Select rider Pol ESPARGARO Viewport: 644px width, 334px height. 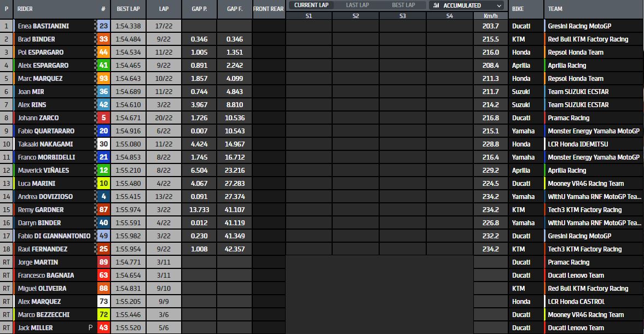[x=40, y=52]
